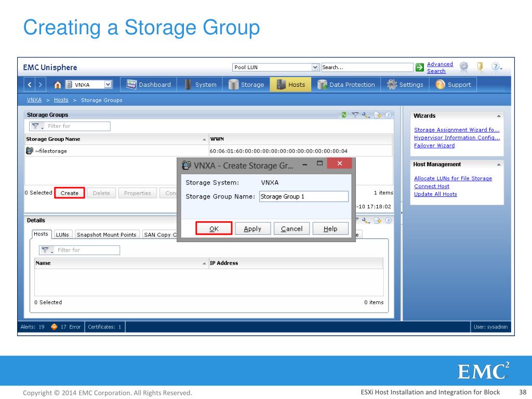Viewport: 532px width, 399px height.
Task: Switch to the Hosts tab in Details
Action: (41, 234)
